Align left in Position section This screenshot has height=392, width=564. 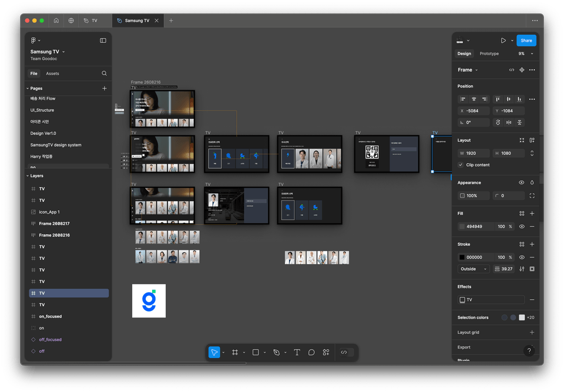[463, 99]
